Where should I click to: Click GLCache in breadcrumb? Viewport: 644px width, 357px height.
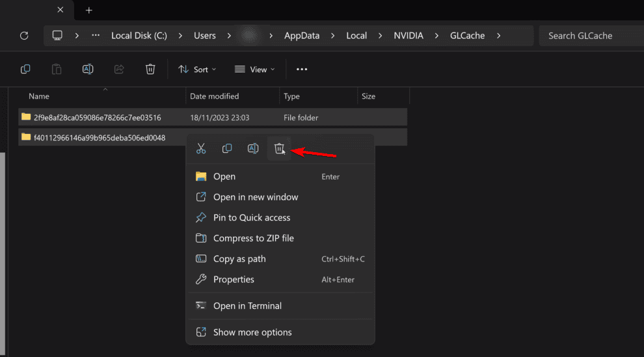point(468,36)
